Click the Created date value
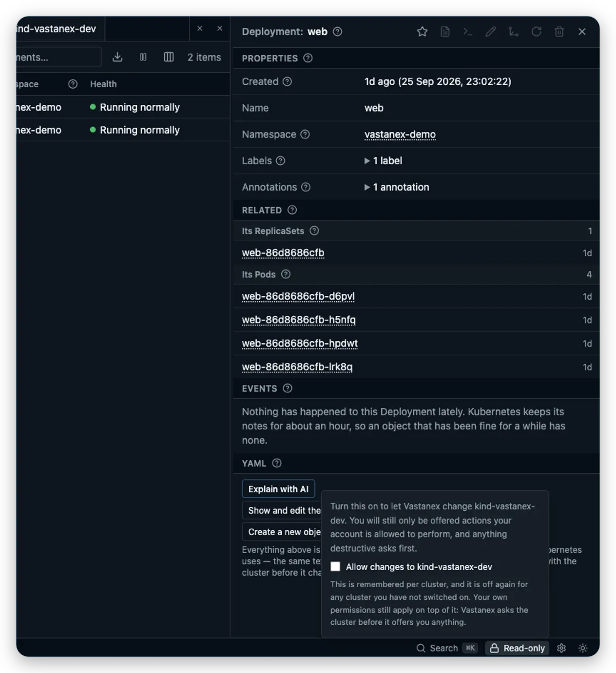 tap(438, 81)
